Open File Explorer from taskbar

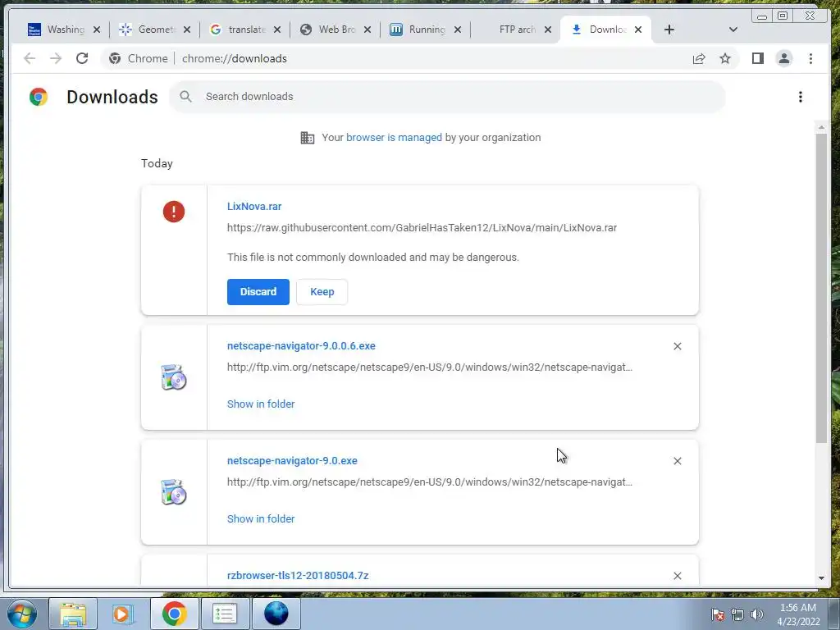73,614
